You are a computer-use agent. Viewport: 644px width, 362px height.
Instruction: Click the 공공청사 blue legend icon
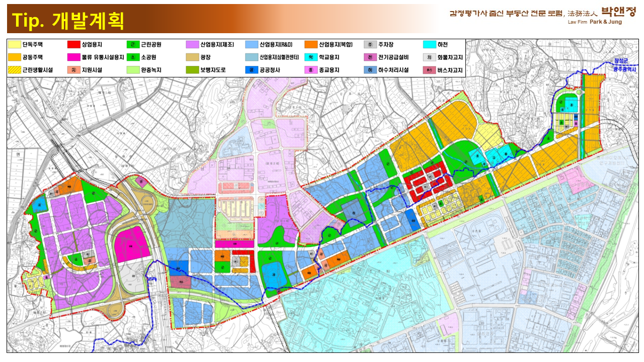click(x=252, y=70)
